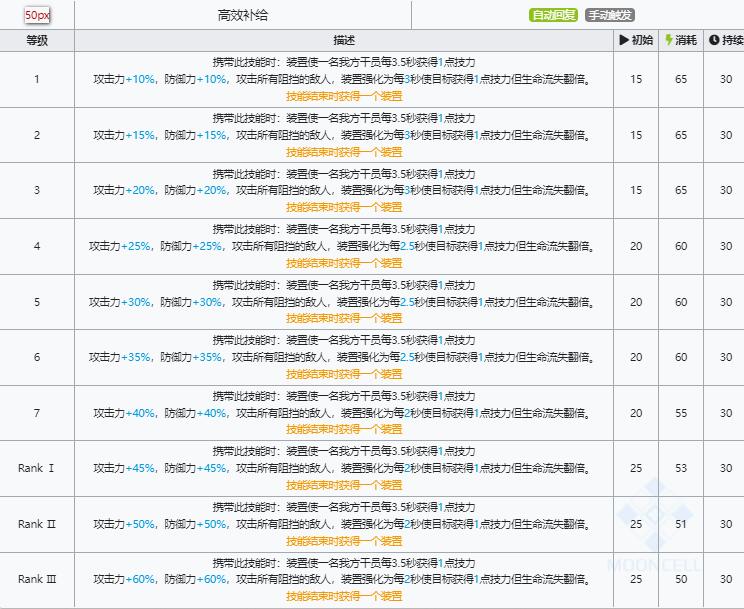Screen dimensions: 744x609
Task: Click the cost value 50
Action: [681, 580]
